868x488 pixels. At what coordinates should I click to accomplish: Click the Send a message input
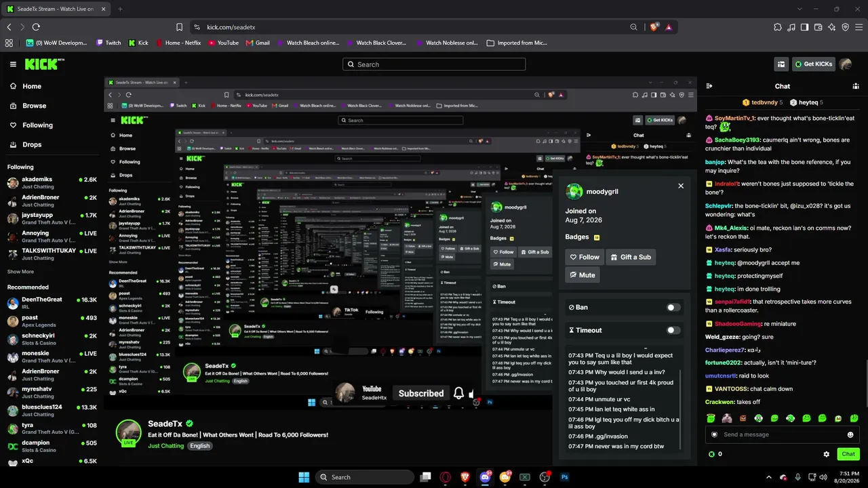[x=782, y=434]
